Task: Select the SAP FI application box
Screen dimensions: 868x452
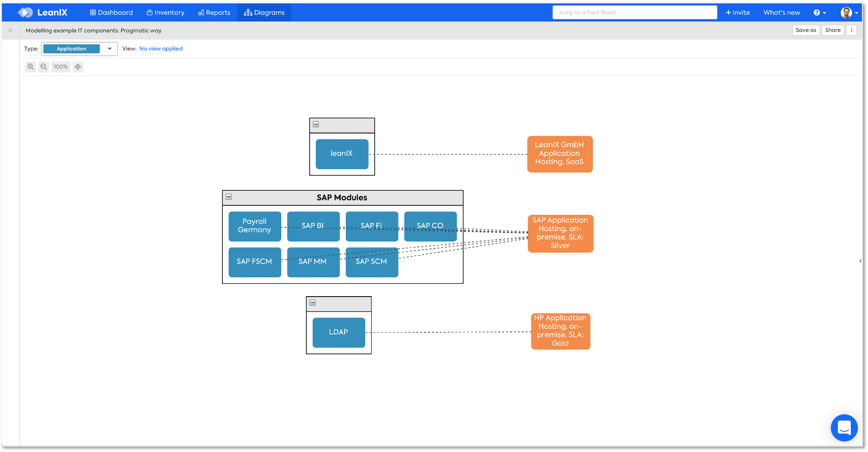Action: click(x=372, y=226)
